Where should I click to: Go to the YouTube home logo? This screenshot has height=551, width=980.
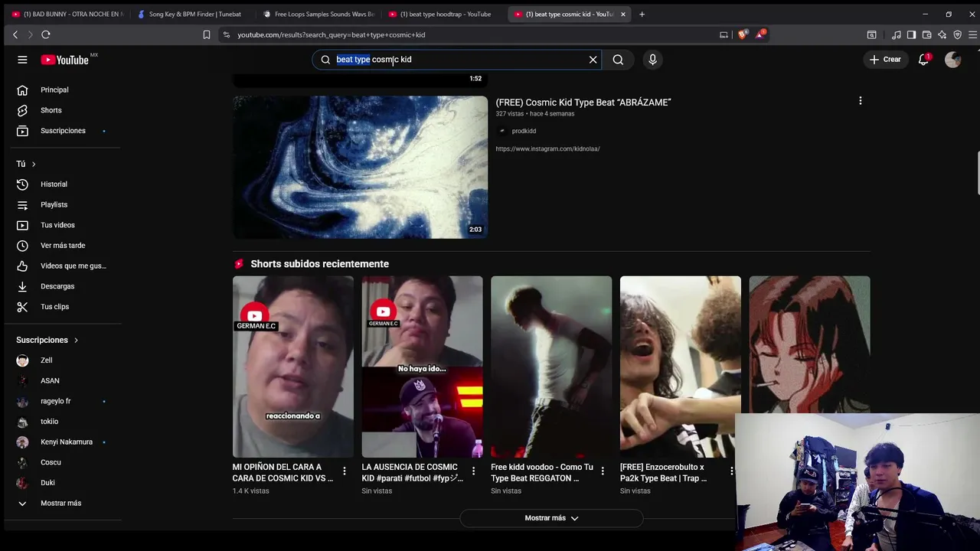tap(65, 60)
